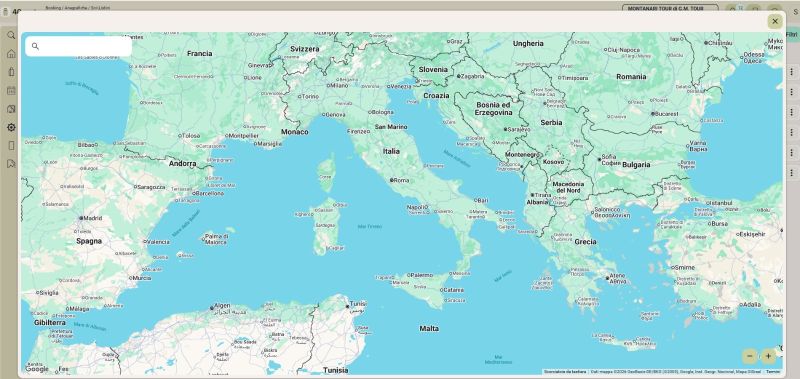Close the map dialog with the X button
The width and height of the screenshot is (800, 379).
(774, 21)
